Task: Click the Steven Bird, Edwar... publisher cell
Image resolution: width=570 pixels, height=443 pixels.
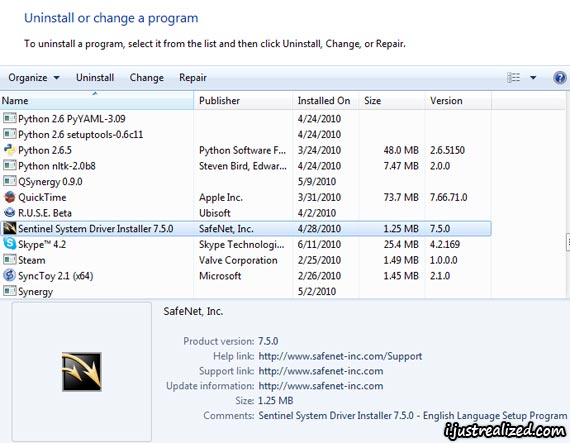Action: (242, 166)
